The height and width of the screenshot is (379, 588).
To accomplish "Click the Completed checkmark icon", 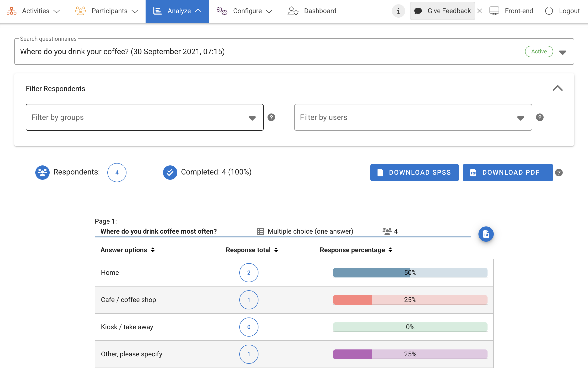I will point(170,173).
